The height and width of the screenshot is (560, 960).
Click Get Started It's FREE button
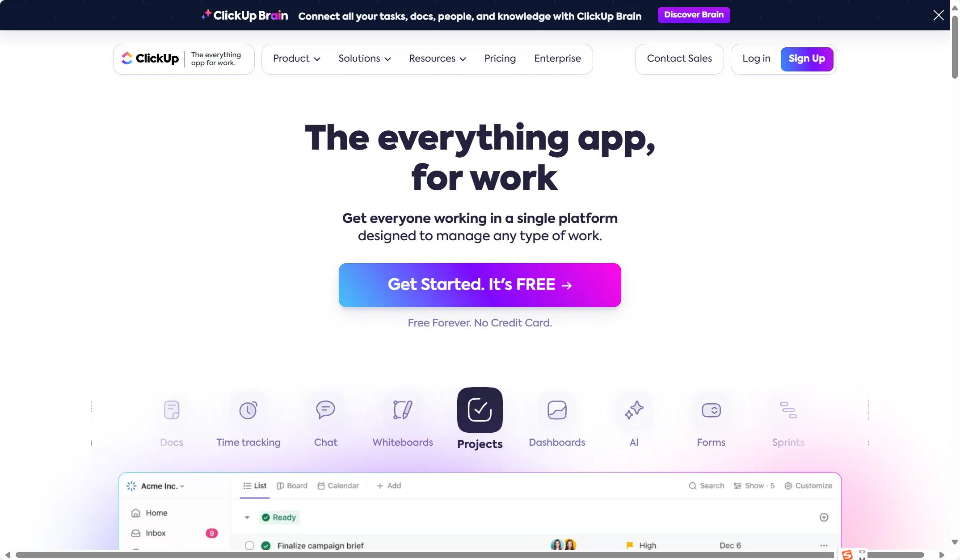[x=480, y=284]
